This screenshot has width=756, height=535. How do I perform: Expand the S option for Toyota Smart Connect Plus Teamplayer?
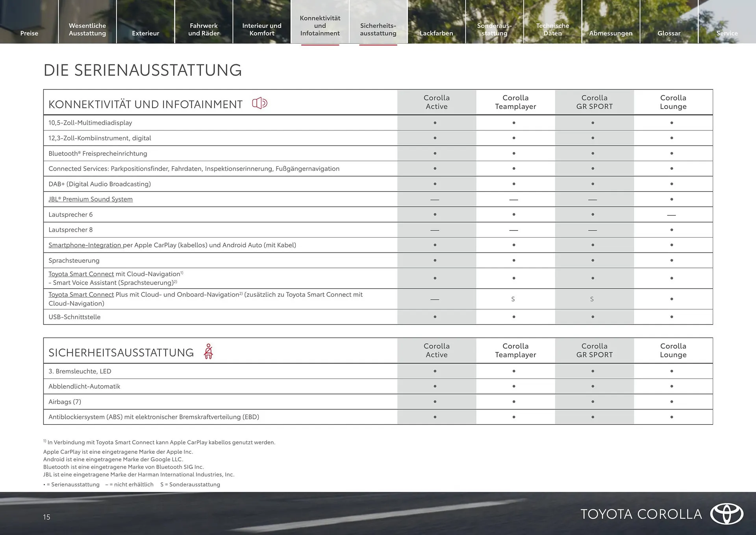pyautogui.click(x=513, y=299)
